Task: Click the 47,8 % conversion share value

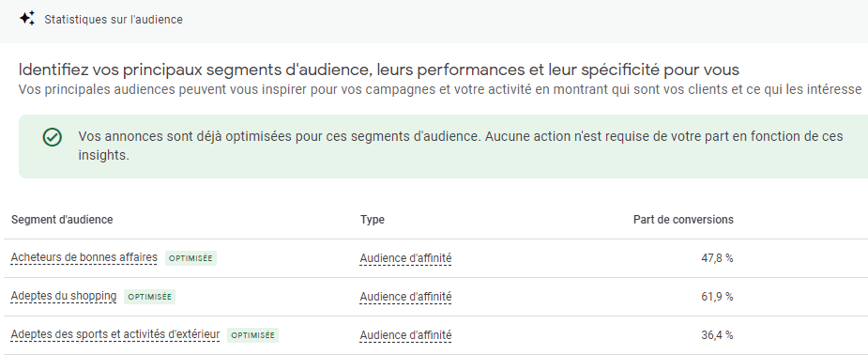Action: click(x=717, y=258)
